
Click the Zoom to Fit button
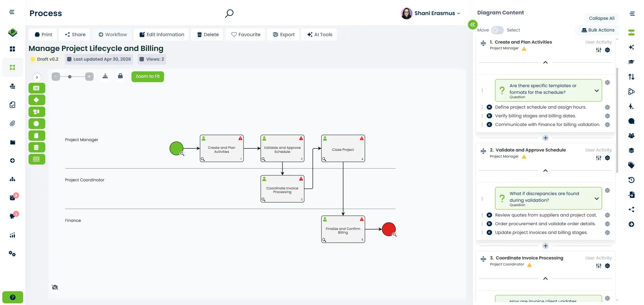click(x=148, y=76)
